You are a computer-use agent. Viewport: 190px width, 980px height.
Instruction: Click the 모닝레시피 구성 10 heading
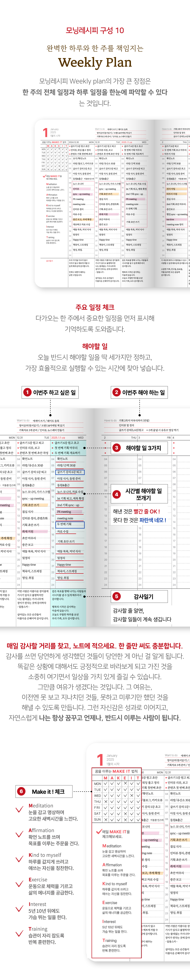(x=95, y=30)
